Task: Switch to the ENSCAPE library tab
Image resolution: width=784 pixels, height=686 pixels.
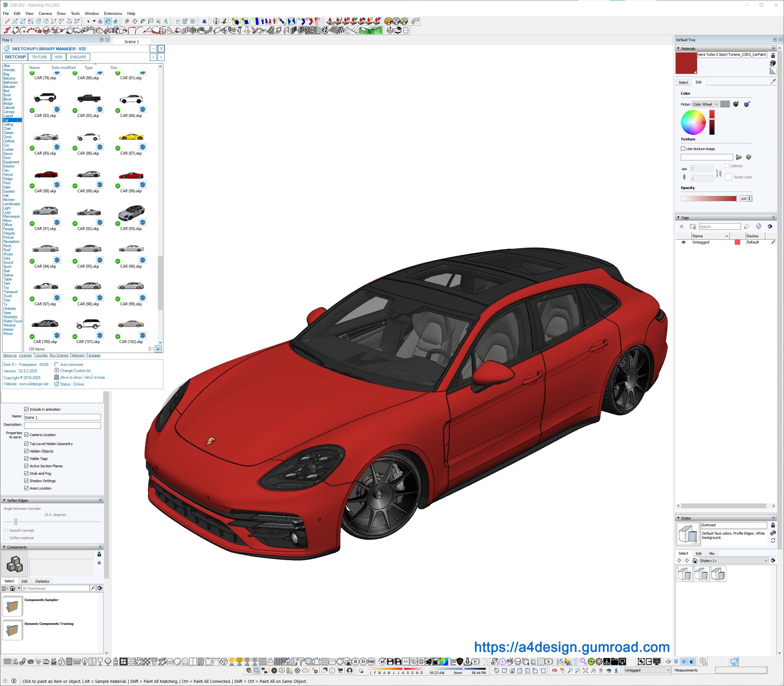Action: [78, 57]
